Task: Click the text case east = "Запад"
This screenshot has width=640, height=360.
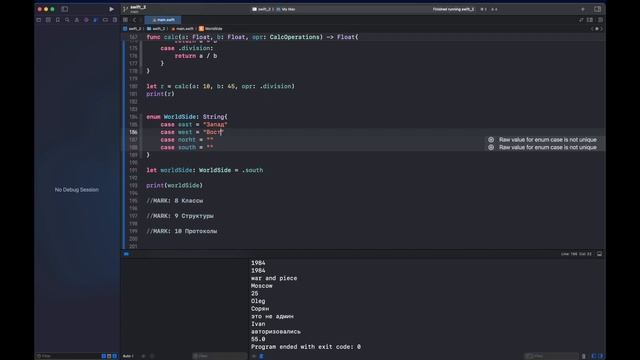Action: [x=194, y=124]
